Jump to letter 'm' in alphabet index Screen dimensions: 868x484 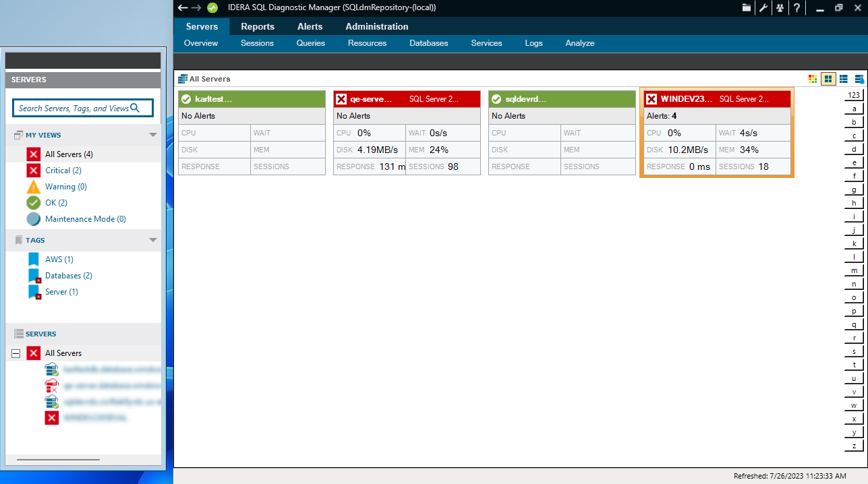tap(854, 270)
